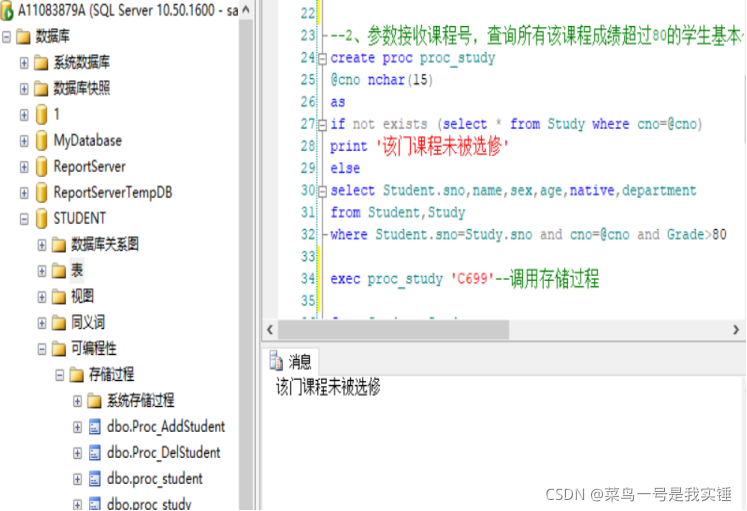Click the 可编程性 folder icon
Image resolution: width=747 pixels, height=511 pixels.
59,349
